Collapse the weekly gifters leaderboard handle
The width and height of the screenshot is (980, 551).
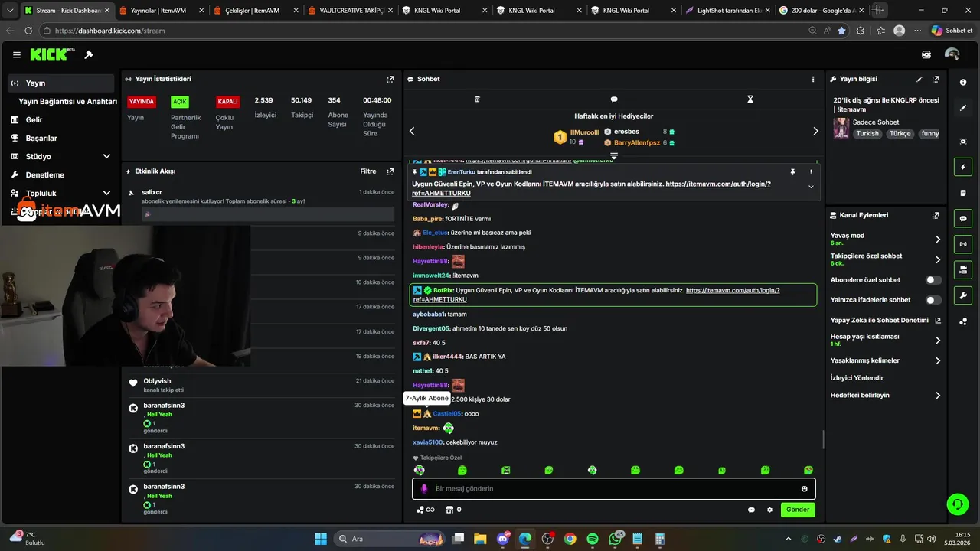tap(614, 155)
